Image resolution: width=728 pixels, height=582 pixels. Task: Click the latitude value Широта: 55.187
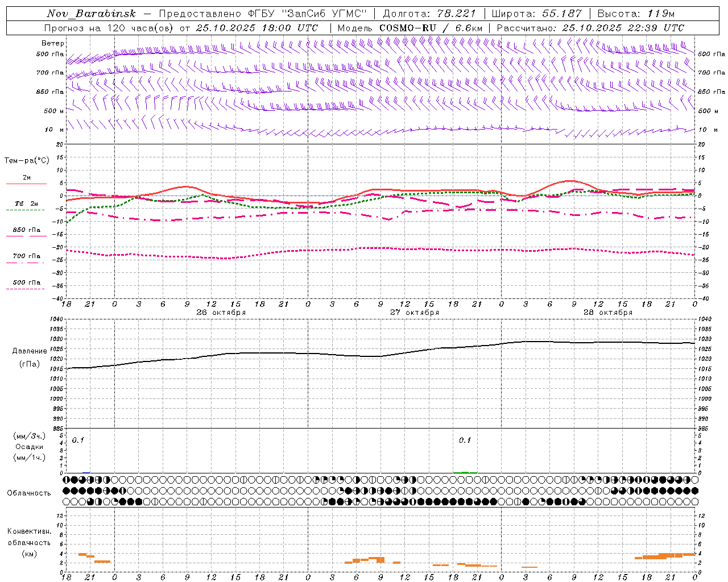(x=536, y=14)
